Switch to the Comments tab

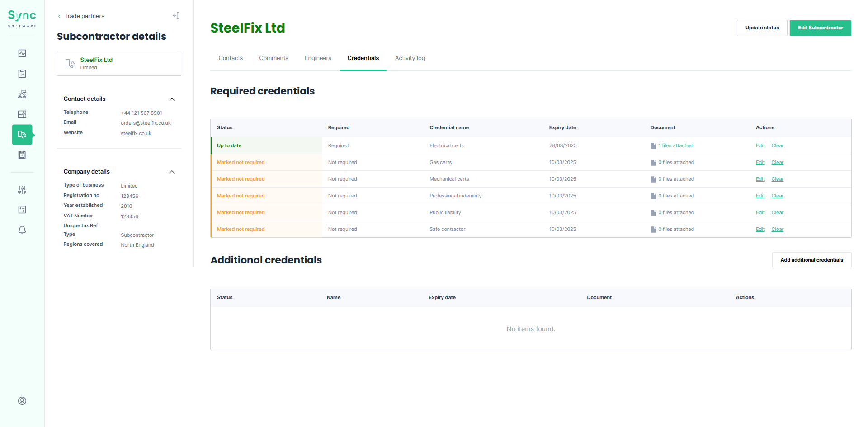pyautogui.click(x=274, y=58)
